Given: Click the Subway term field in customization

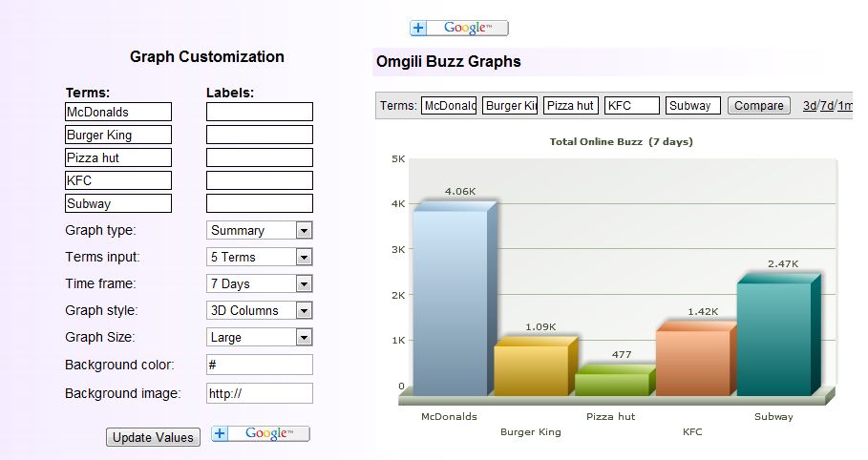Looking at the screenshot, I should [118, 203].
